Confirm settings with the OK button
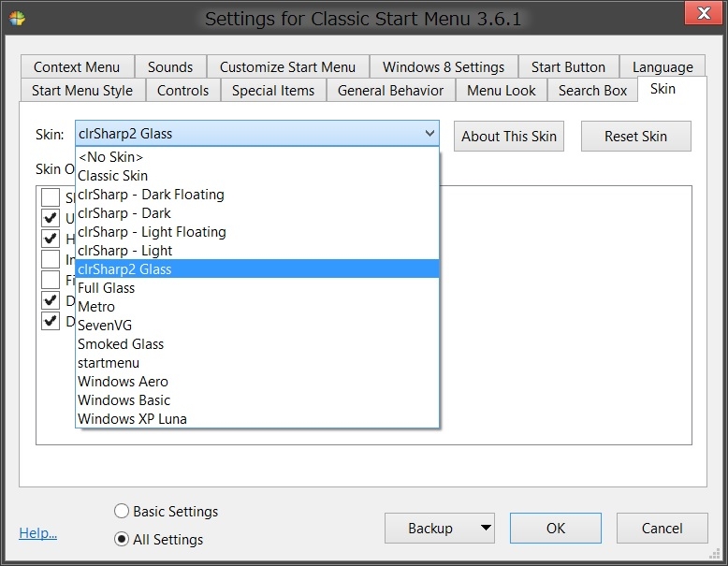 point(555,528)
